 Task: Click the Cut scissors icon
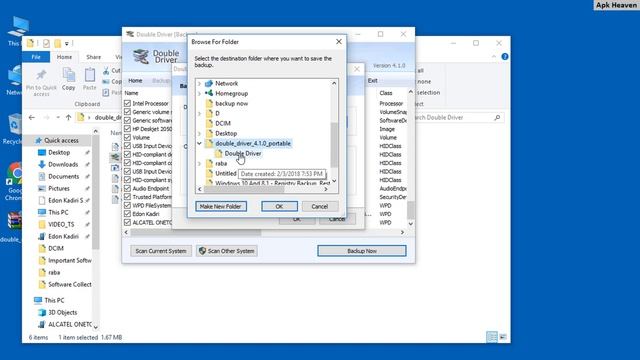click(106, 71)
